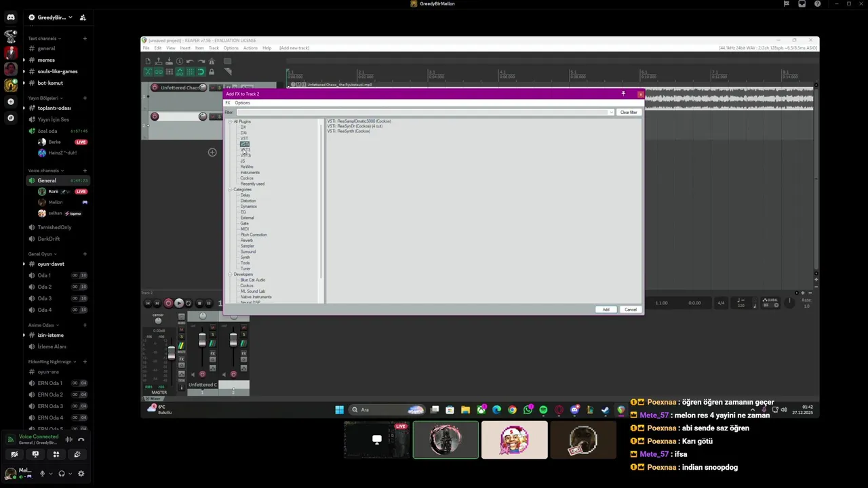The width and height of the screenshot is (868, 488).
Task: Click the Clear filter button
Action: point(629,113)
